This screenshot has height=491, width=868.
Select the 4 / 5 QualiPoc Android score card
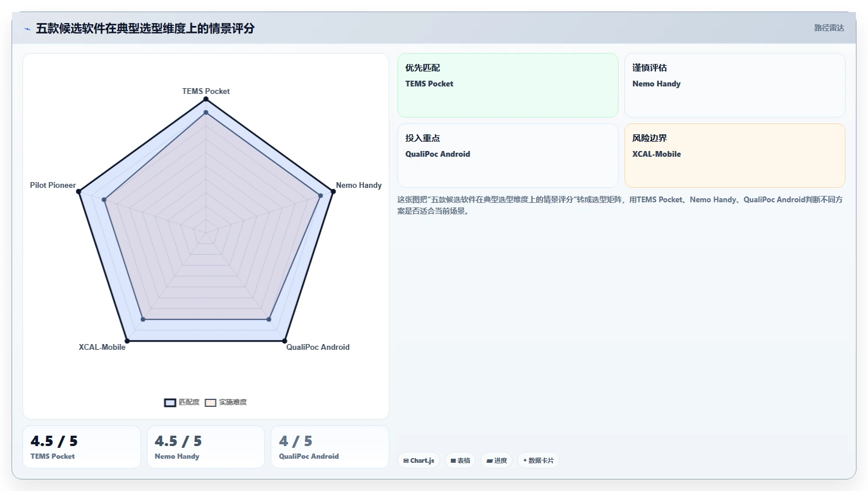pos(330,447)
